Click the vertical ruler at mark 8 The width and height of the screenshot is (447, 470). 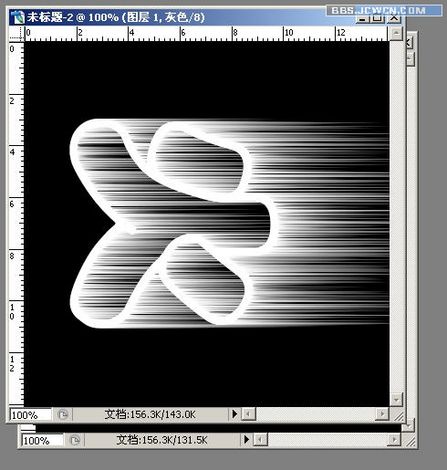pos(13,256)
